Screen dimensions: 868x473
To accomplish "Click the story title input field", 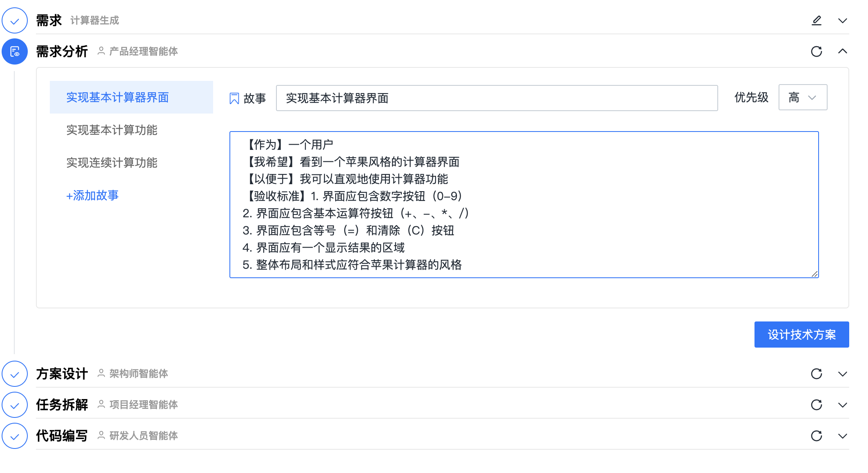I will (x=496, y=98).
